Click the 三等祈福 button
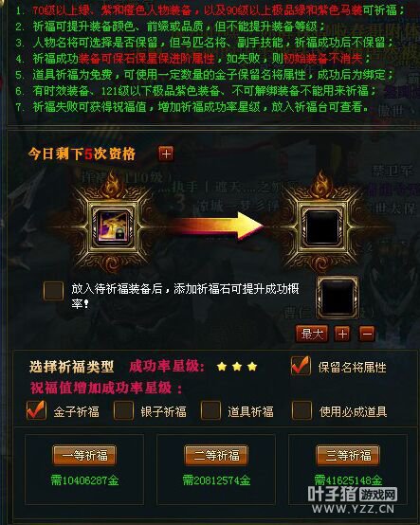 (x=348, y=456)
